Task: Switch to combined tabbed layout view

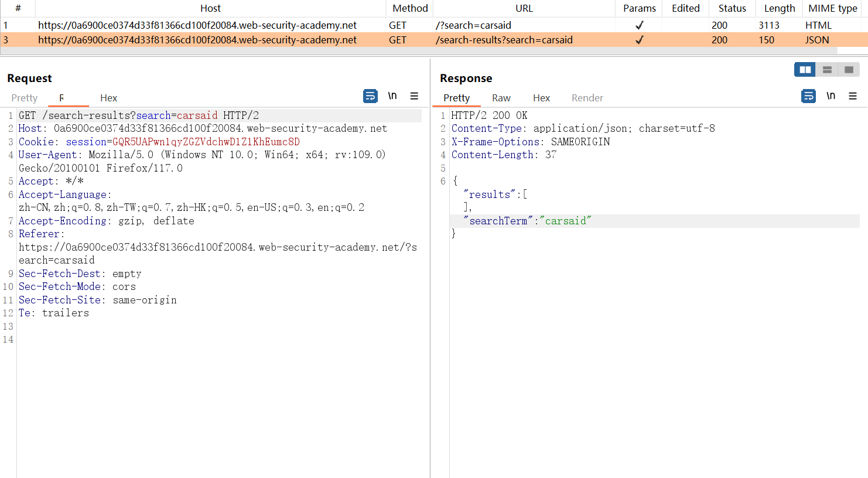Action: pos(849,70)
